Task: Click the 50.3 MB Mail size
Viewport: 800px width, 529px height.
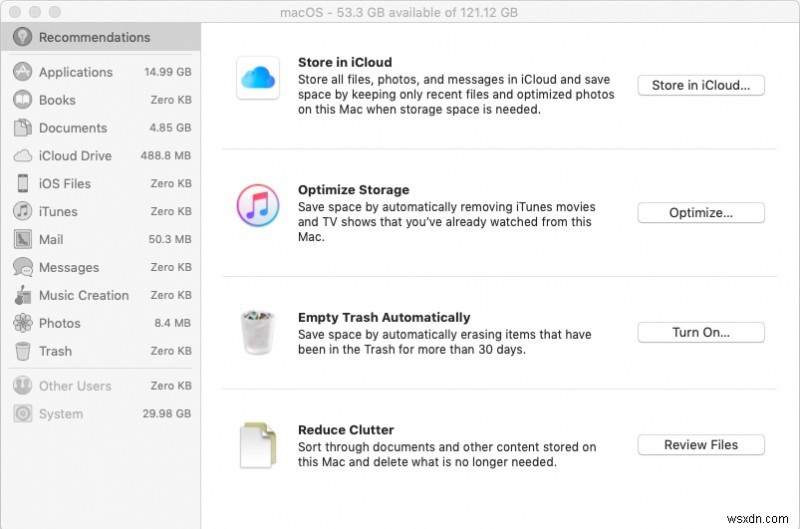Action: click(170, 239)
